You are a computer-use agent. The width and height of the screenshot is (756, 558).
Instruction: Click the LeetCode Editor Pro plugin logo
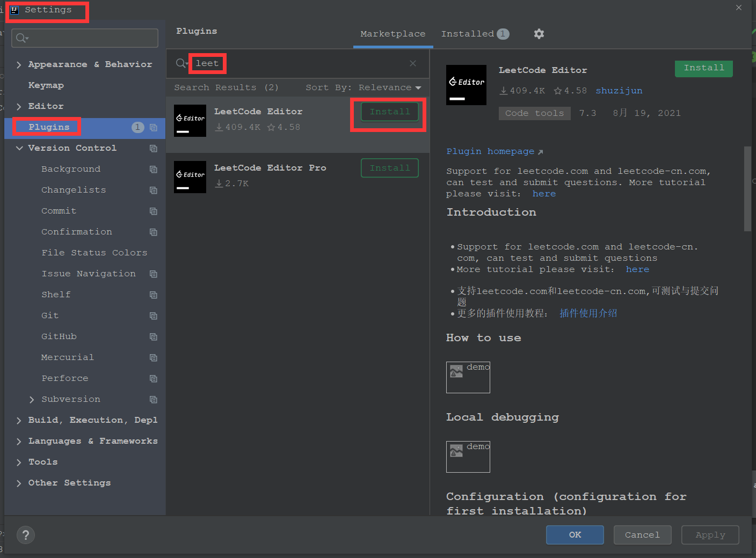[190, 177]
